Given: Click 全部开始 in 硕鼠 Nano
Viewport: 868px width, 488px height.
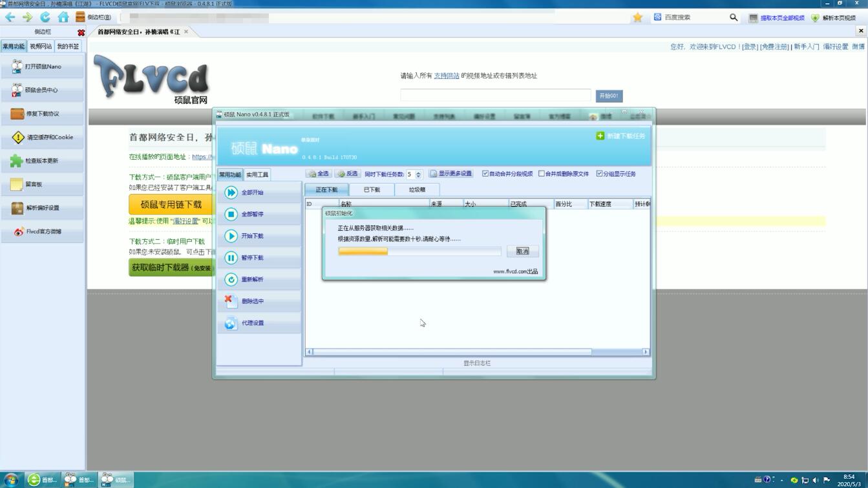Looking at the screenshot, I should [259, 193].
